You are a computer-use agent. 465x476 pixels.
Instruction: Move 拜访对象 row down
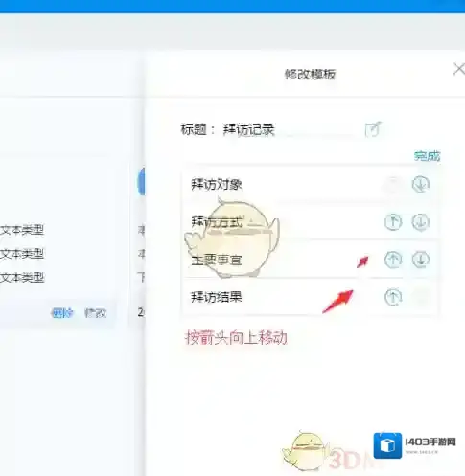pos(420,185)
